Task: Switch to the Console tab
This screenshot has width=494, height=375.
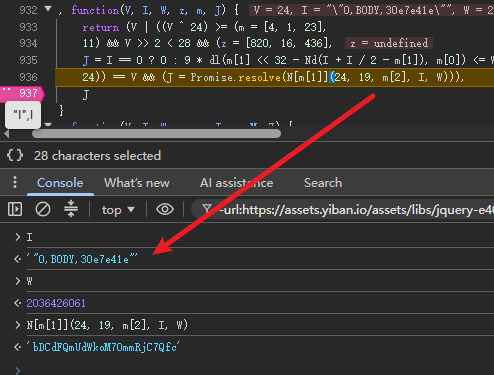Action: [x=60, y=183]
